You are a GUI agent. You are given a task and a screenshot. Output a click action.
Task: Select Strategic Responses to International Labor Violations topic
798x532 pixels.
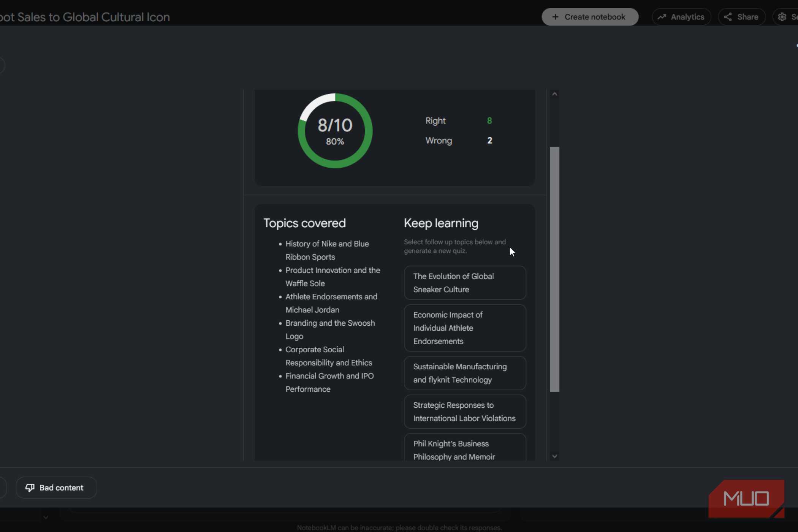click(465, 412)
